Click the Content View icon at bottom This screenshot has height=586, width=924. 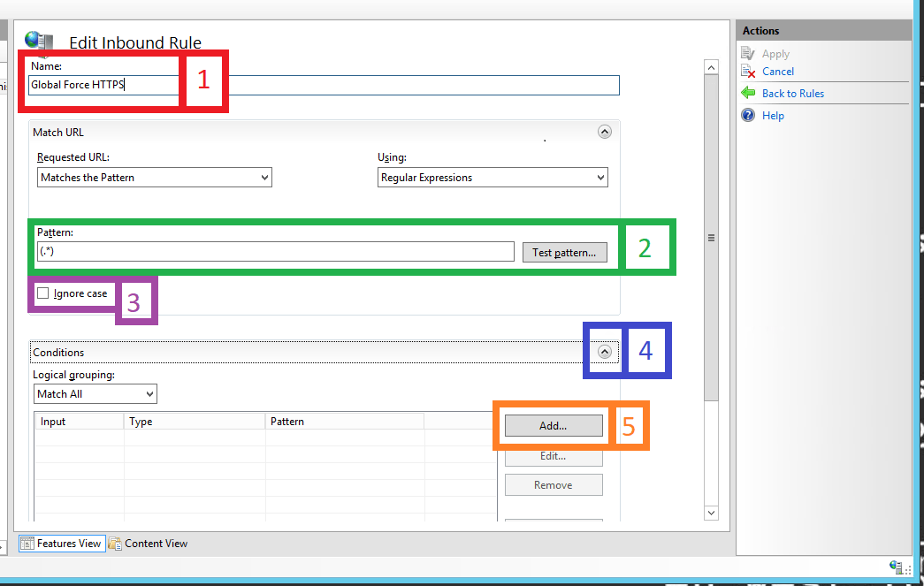(x=115, y=544)
